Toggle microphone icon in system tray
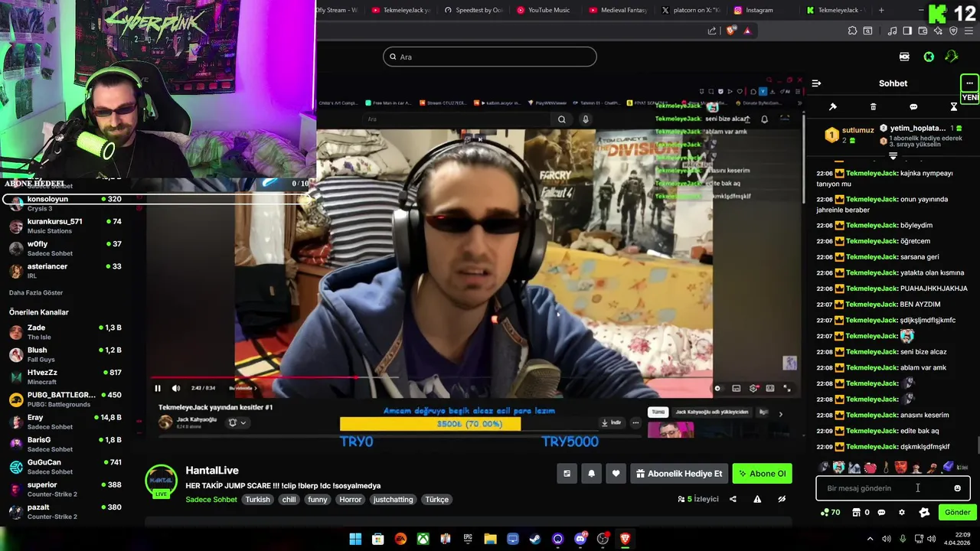This screenshot has width=980, height=551. pos(903,539)
